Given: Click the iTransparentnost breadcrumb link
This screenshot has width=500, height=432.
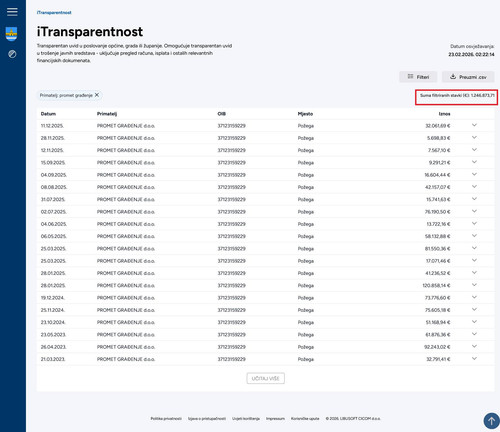Looking at the screenshot, I should point(54,13).
